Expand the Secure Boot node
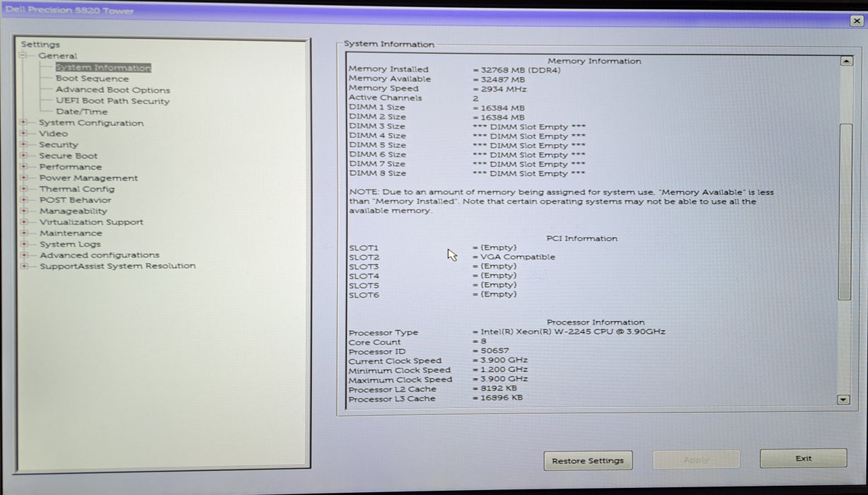The image size is (868, 495). pyautogui.click(x=23, y=156)
